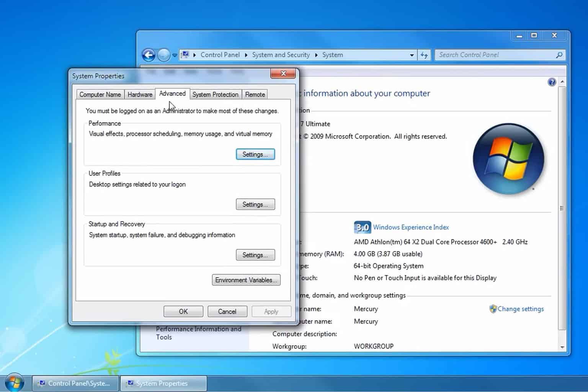Image resolution: width=588 pixels, height=392 pixels.
Task: Open the Remote tab
Action: pos(255,95)
